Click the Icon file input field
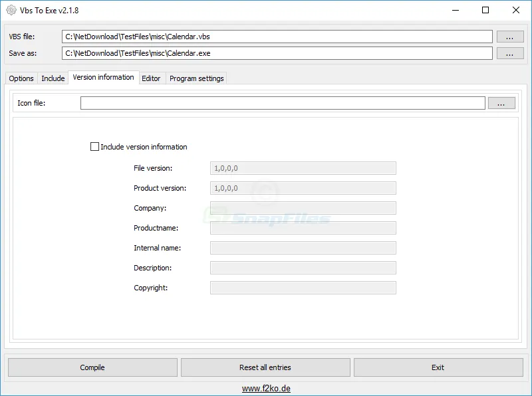The width and height of the screenshot is (532, 396). [x=283, y=103]
